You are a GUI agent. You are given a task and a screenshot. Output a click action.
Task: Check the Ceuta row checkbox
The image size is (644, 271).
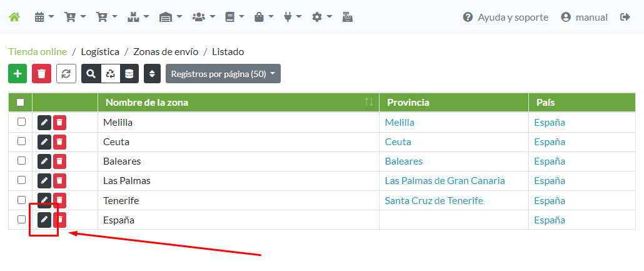[x=21, y=141]
